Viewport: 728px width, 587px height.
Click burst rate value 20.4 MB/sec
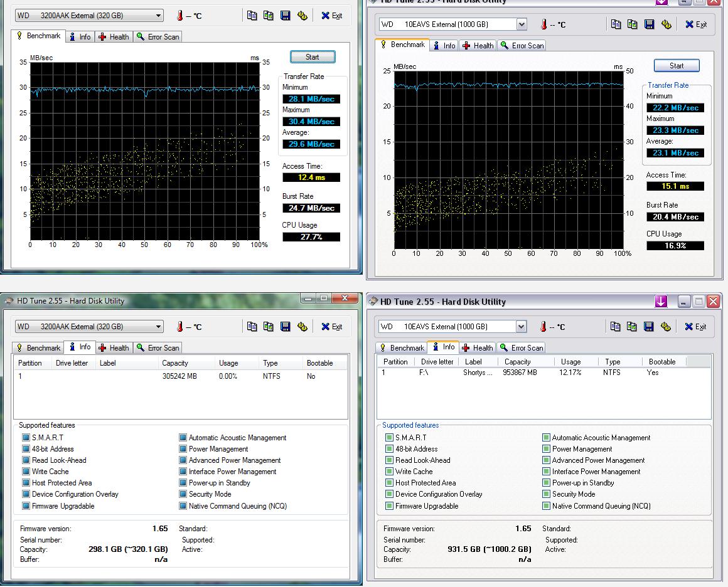675,217
